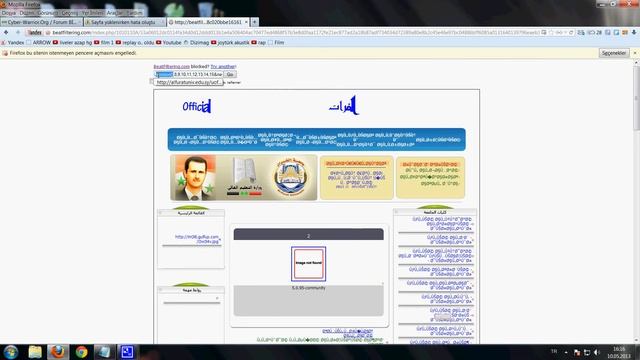The height and width of the screenshot is (360, 640).
Task: Open the Araçlar menu
Action: pyautogui.click(x=115, y=13)
